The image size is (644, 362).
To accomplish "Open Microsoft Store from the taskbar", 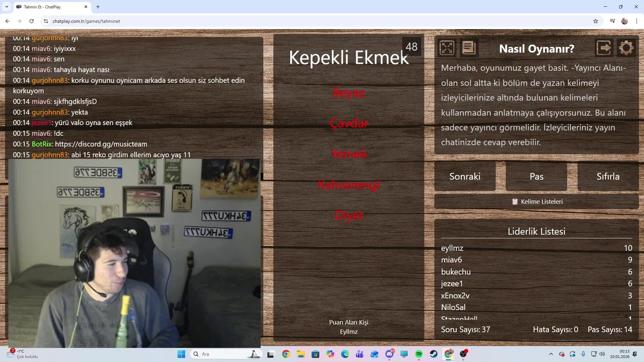I will click(315, 354).
